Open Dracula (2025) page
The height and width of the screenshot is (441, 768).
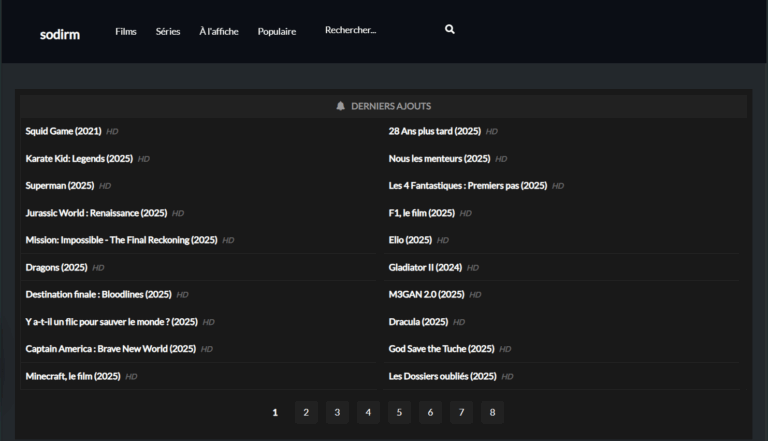[418, 322]
